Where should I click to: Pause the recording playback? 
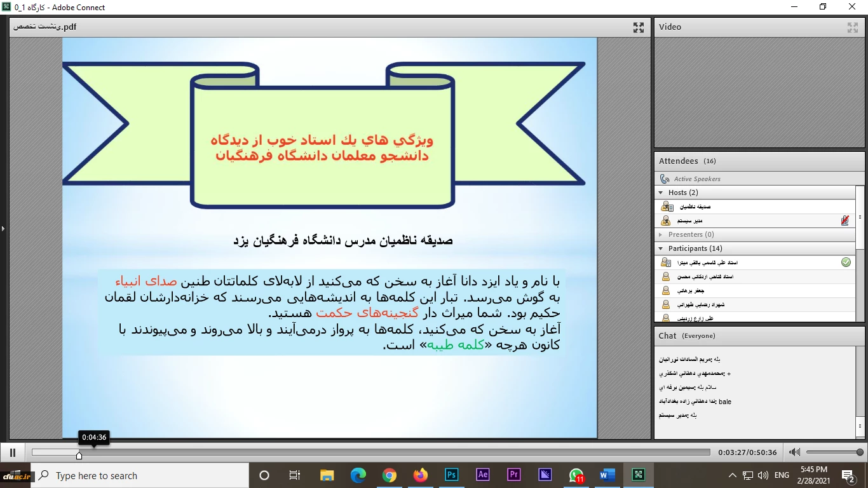[x=12, y=452]
